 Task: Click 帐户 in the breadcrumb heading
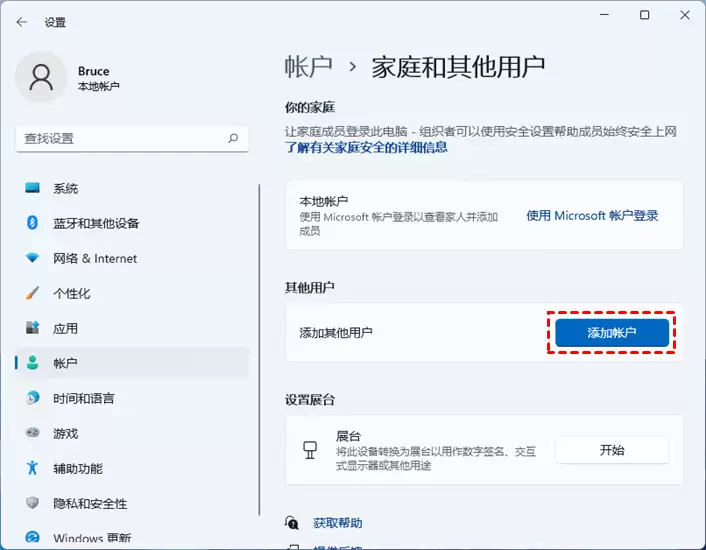tap(308, 68)
